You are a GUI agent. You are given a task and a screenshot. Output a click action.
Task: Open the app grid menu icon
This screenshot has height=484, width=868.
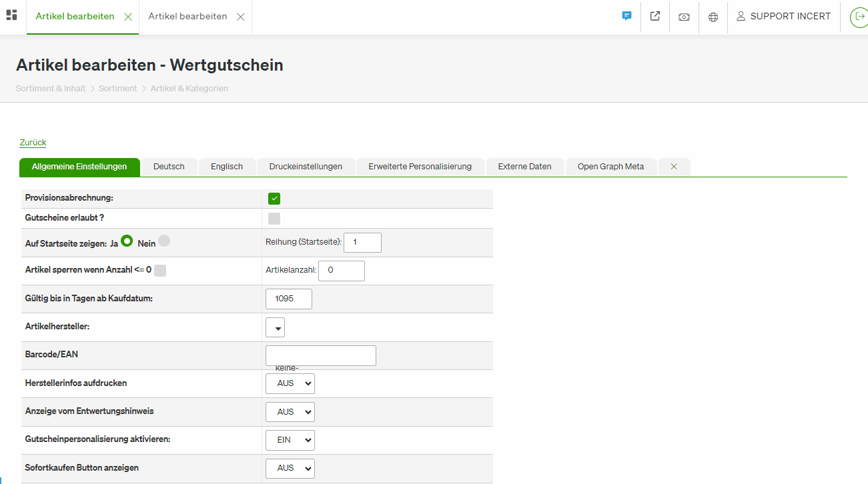(x=11, y=15)
